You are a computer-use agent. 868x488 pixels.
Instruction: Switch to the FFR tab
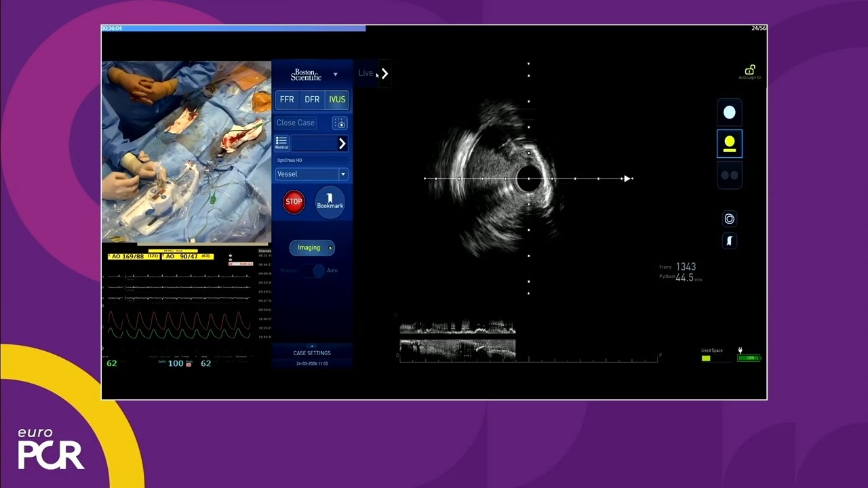pos(287,100)
